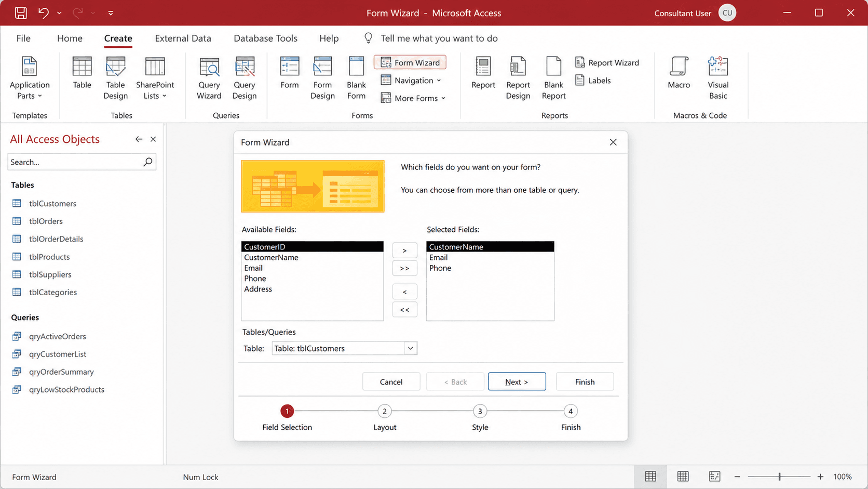Click Form Wizard ribbon button

pyautogui.click(x=410, y=62)
